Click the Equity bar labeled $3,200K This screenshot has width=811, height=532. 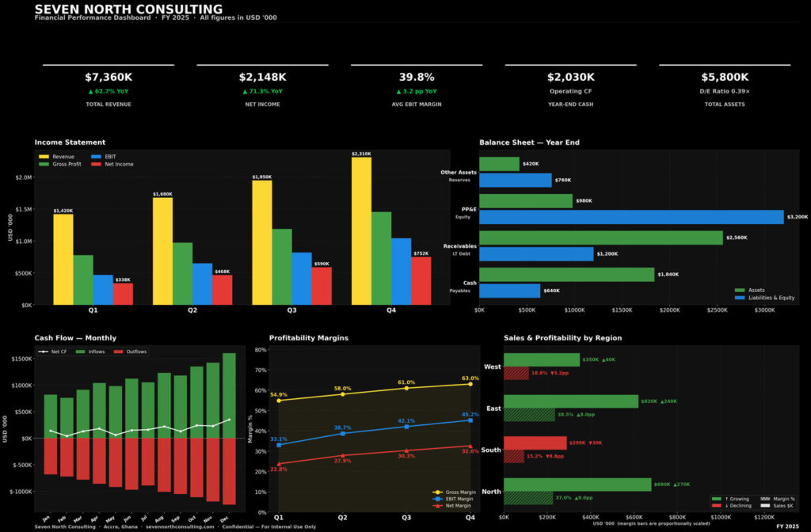630,217
